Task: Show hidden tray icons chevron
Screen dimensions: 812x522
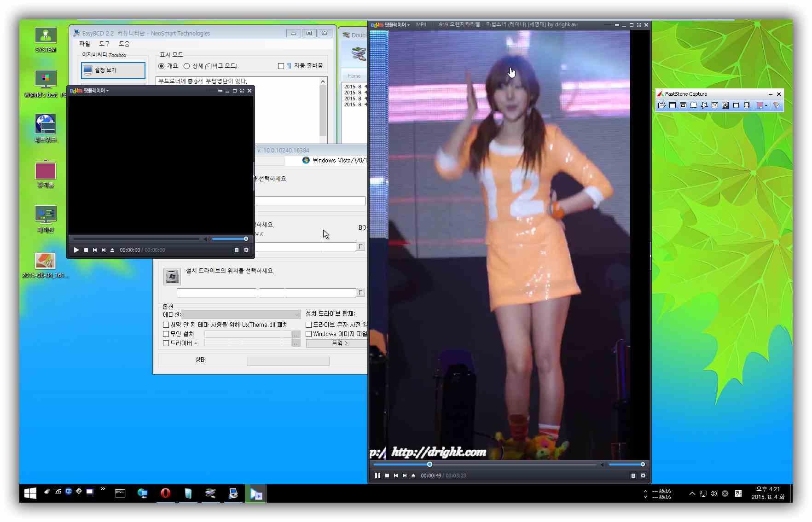Action: pos(692,493)
